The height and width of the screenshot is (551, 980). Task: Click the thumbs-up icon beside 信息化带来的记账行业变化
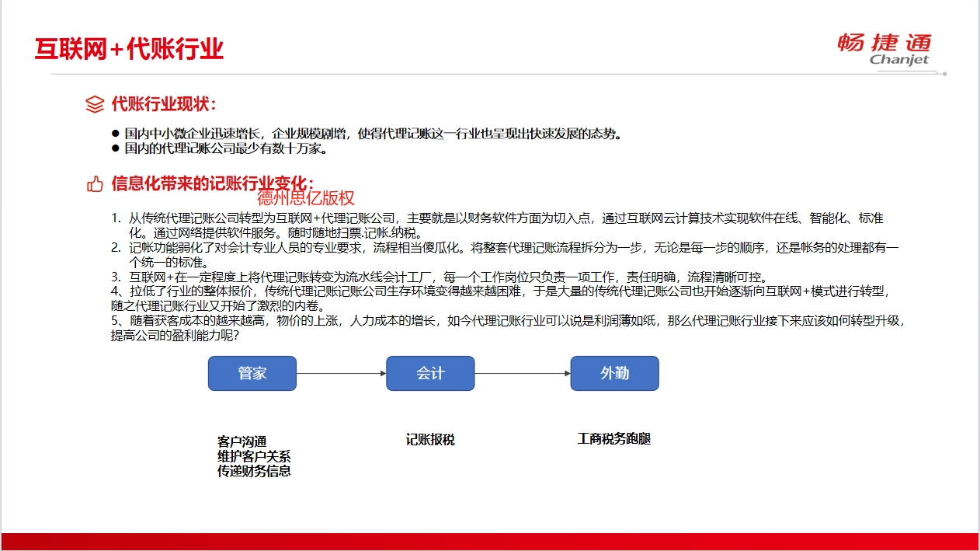pyautogui.click(x=95, y=184)
